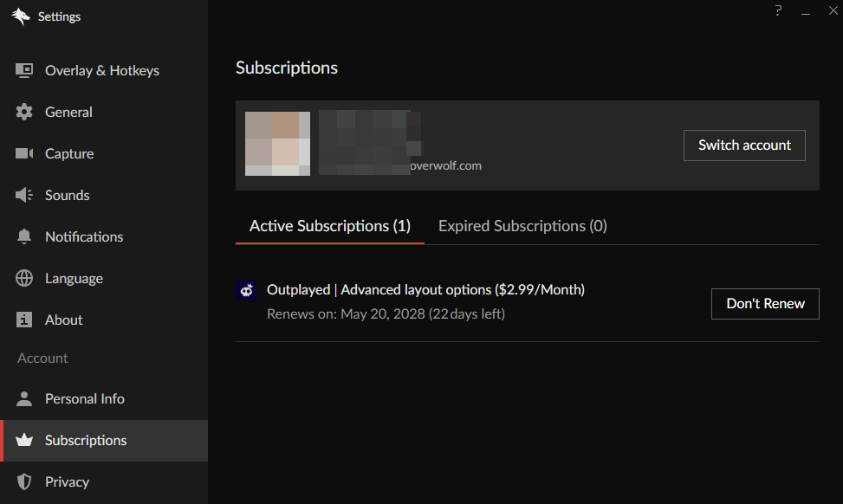Image resolution: width=843 pixels, height=504 pixels.
Task: Click the About info icon
Action: (24, 320)
